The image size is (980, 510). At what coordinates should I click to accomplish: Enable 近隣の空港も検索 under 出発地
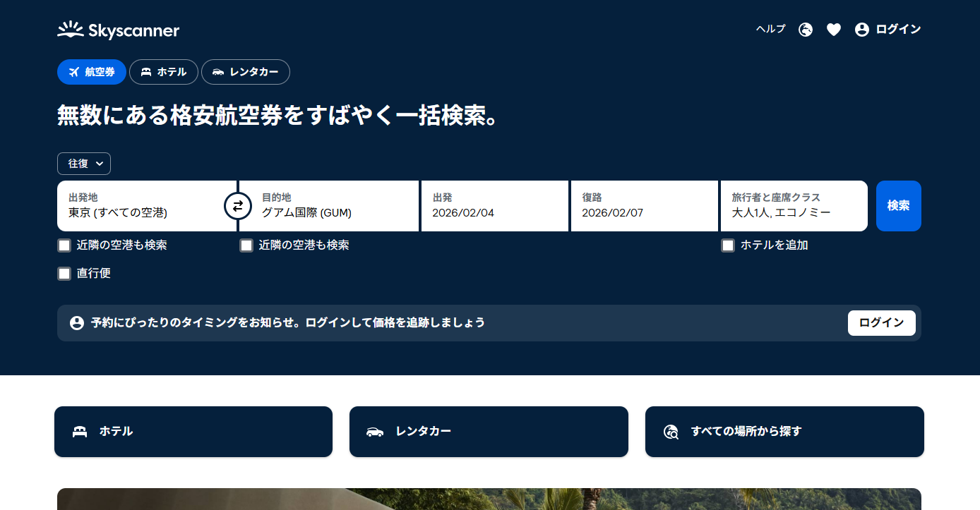tap(65, 245)
